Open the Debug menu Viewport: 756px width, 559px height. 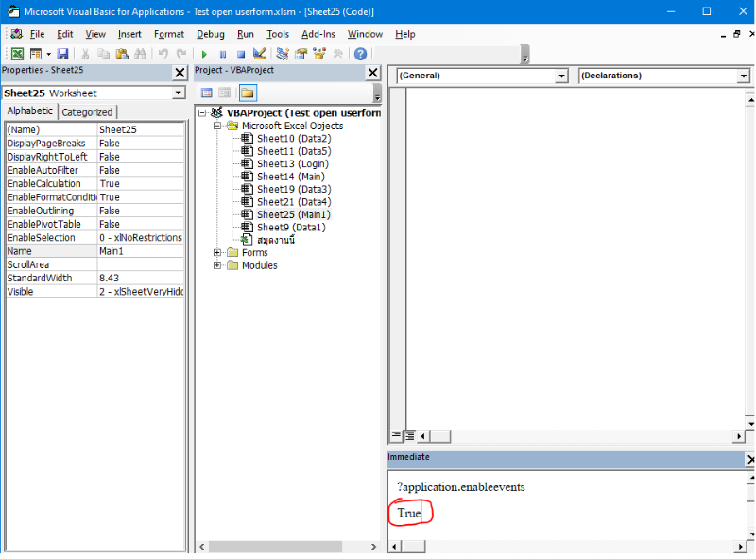click(210, 34)
